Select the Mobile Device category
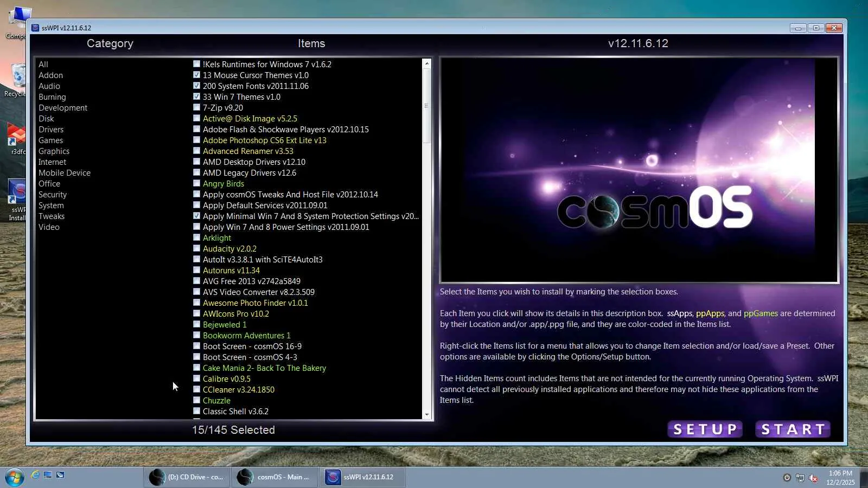 [65, 172]
